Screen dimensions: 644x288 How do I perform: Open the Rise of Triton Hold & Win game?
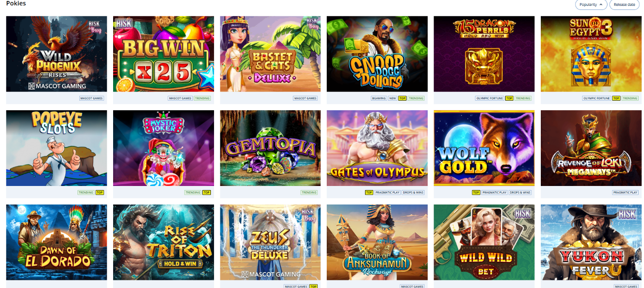[164, 242]
